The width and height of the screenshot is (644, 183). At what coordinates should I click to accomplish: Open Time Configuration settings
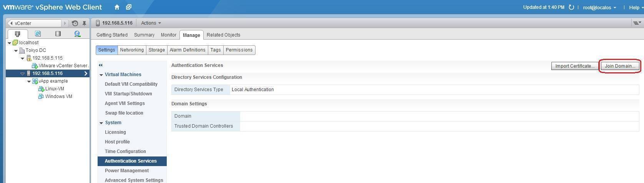(x=125, y=151)
